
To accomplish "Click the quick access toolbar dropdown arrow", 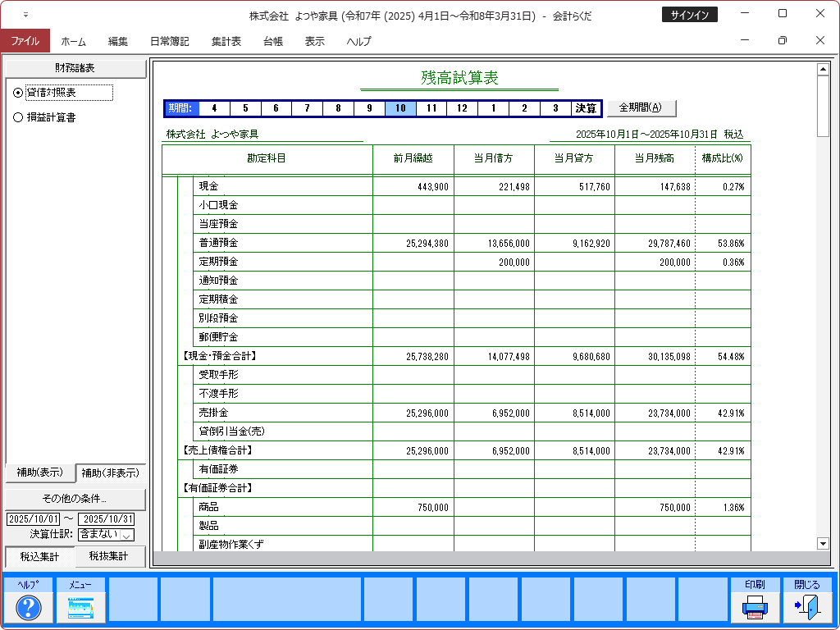I will tap(25, 16).
